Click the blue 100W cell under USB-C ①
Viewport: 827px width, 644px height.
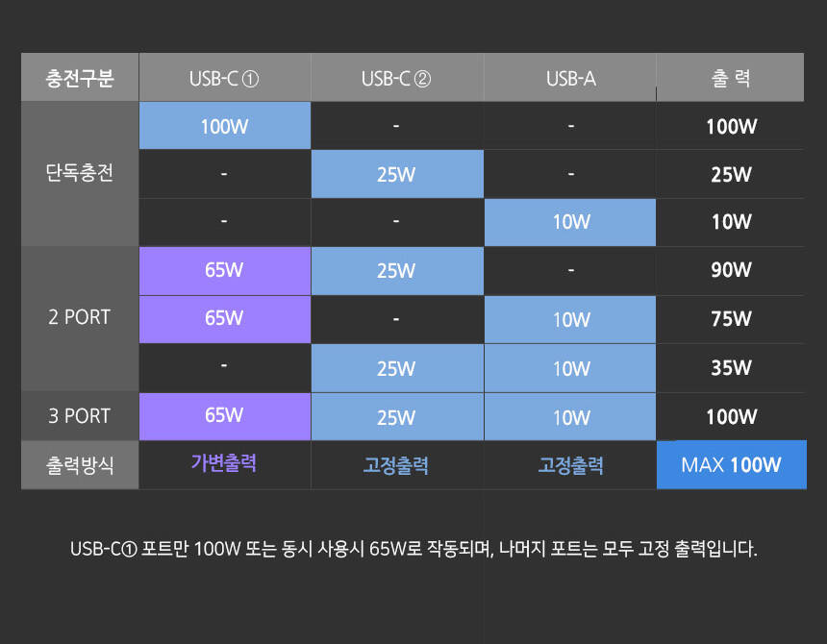[224, 126]
